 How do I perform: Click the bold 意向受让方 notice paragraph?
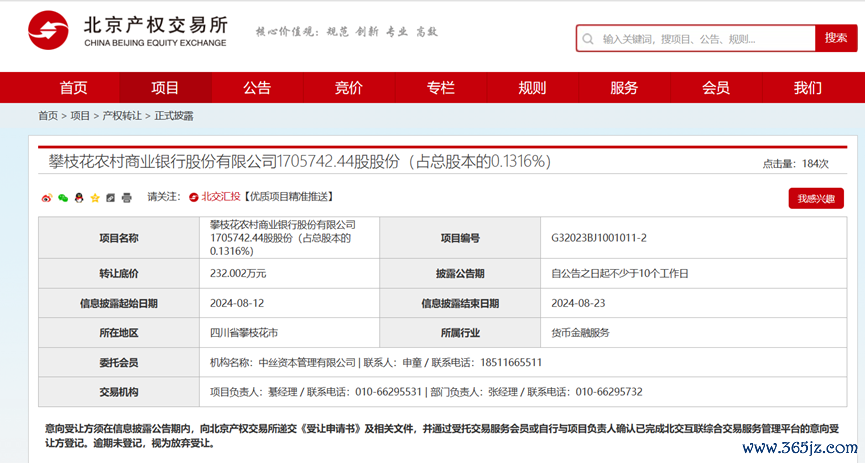[x=442, y=435]
